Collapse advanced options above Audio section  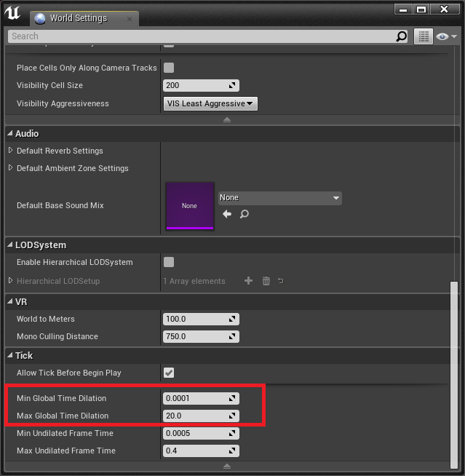[227, 120]
